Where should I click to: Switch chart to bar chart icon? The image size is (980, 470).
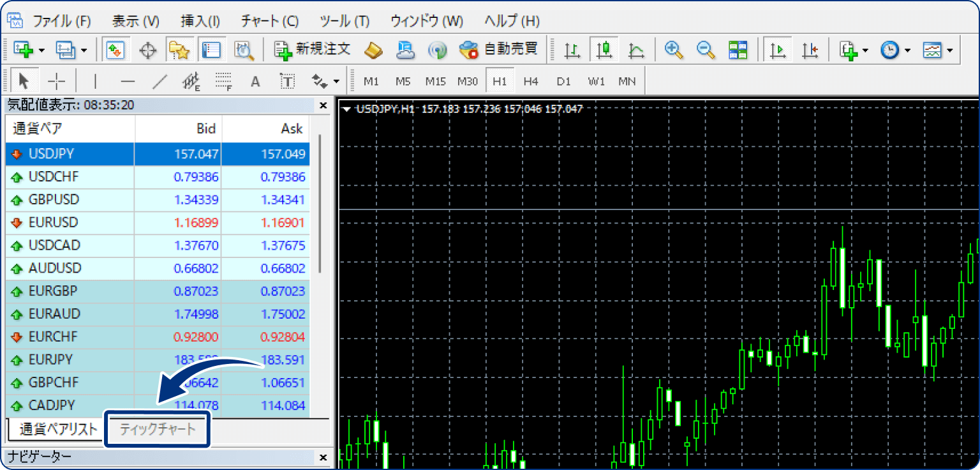click(x=572, y=50)
